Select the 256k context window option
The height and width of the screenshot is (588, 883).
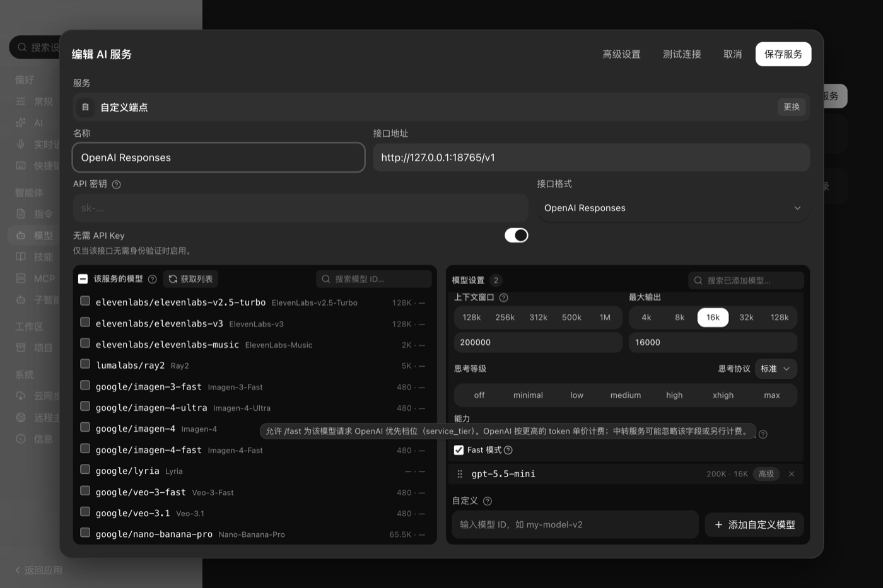(x=505, y=318)
